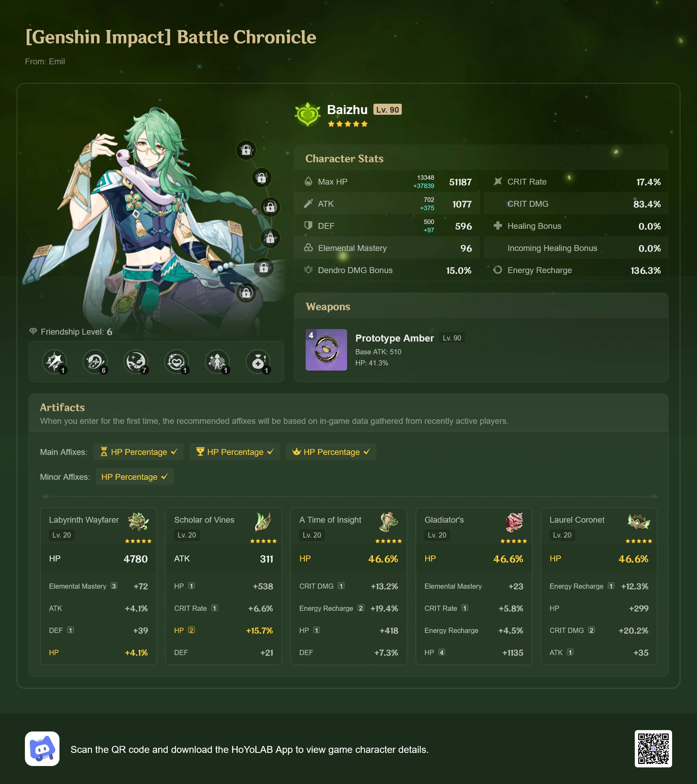Click the first talent icon, level 1
Image resolution: width=697 pixels, height=784 pixels.
click(55, 362)
